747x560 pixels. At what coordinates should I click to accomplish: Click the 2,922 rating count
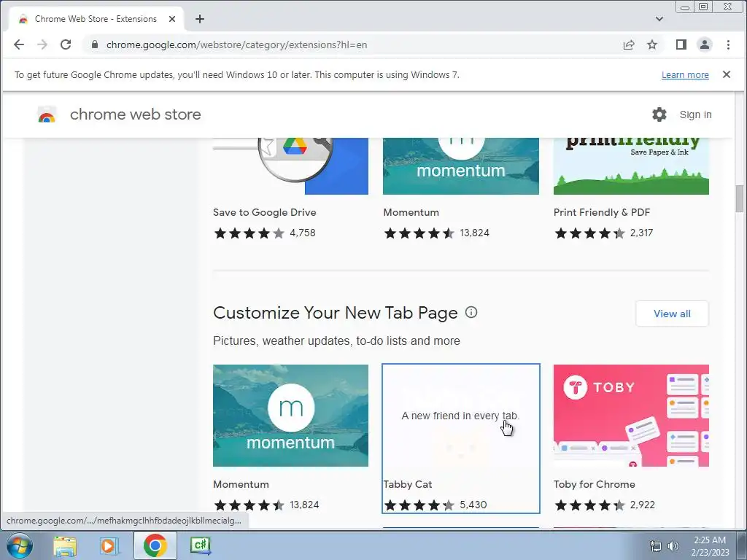pos(642,505)
